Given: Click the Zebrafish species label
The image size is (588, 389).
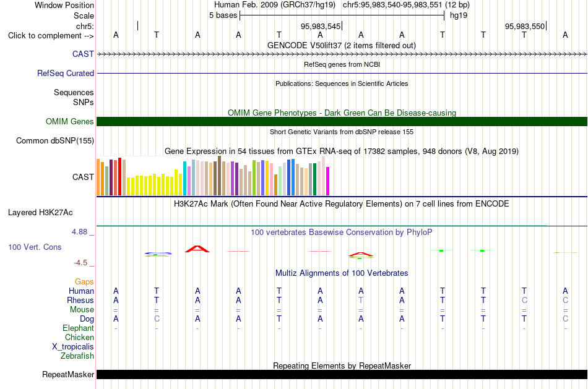Looking at the screenshot, I should tap(77, 356).
